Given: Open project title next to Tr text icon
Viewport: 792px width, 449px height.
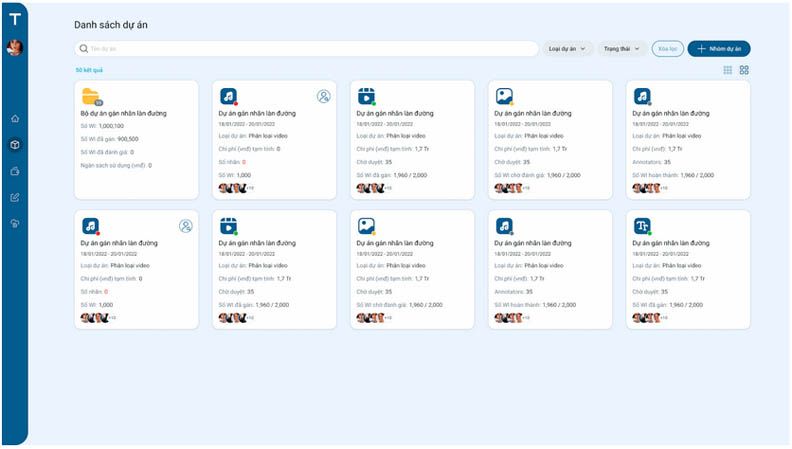Looking at the screenshot, I should coord(671,243).
